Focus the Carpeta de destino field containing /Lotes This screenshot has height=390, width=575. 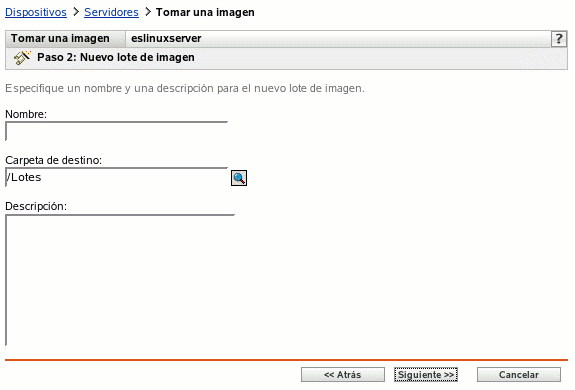coord(117,177)
